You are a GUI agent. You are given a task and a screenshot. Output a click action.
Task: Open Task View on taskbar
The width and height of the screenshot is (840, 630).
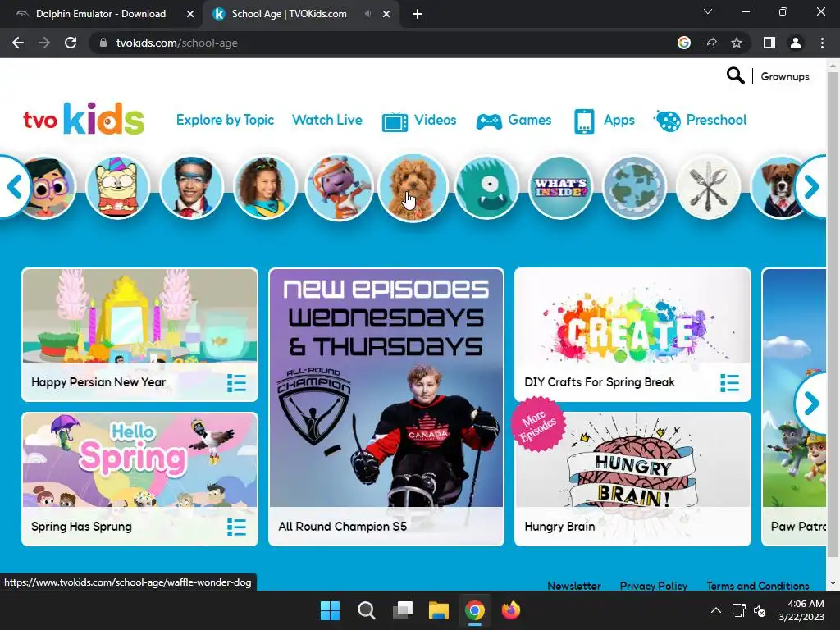(403, 610)
